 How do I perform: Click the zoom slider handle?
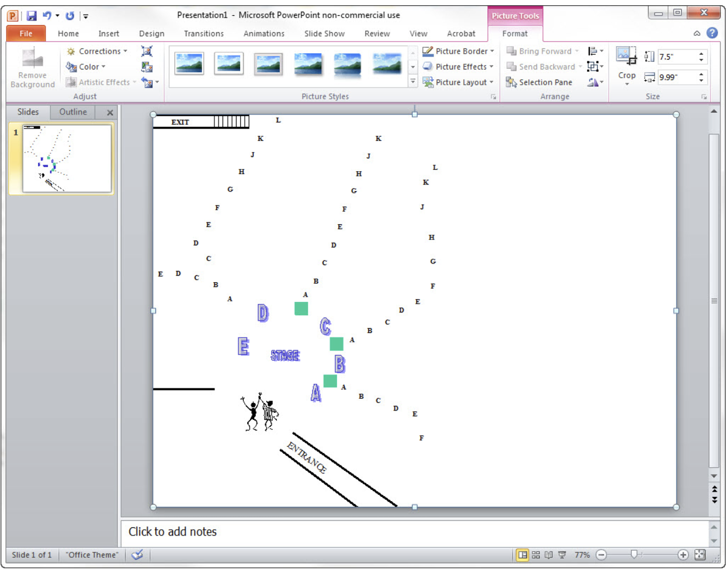click(x=634, y=554)
